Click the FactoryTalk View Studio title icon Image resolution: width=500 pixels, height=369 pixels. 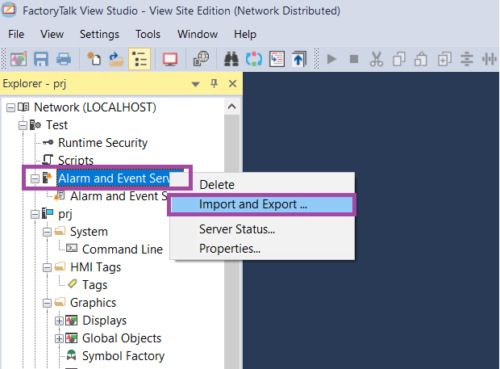coord(9,10)
